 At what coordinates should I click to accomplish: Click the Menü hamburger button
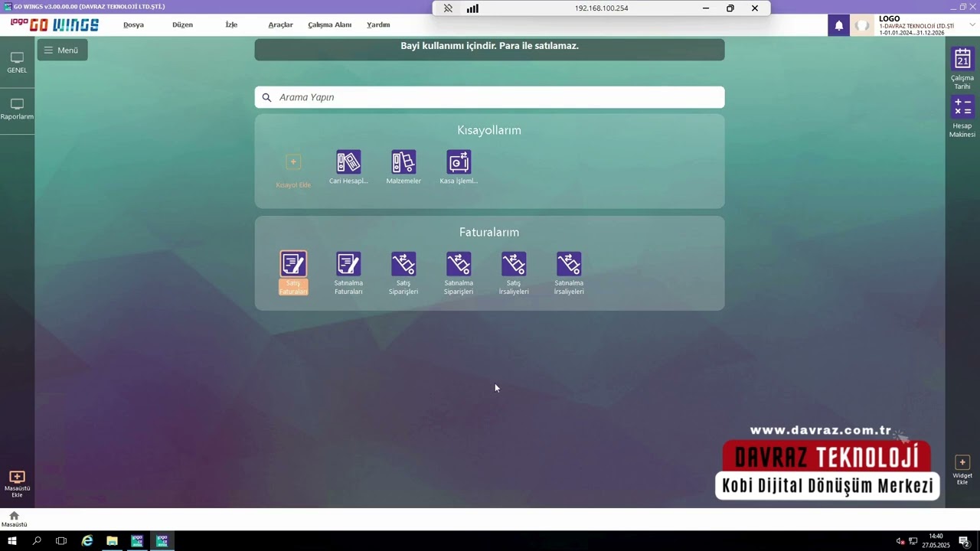tap(62, 50)
